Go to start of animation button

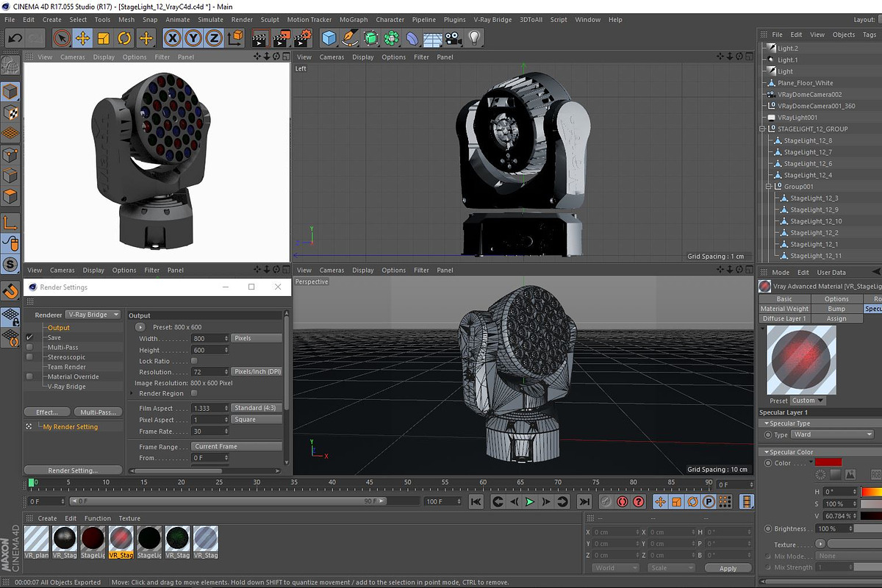476,502
